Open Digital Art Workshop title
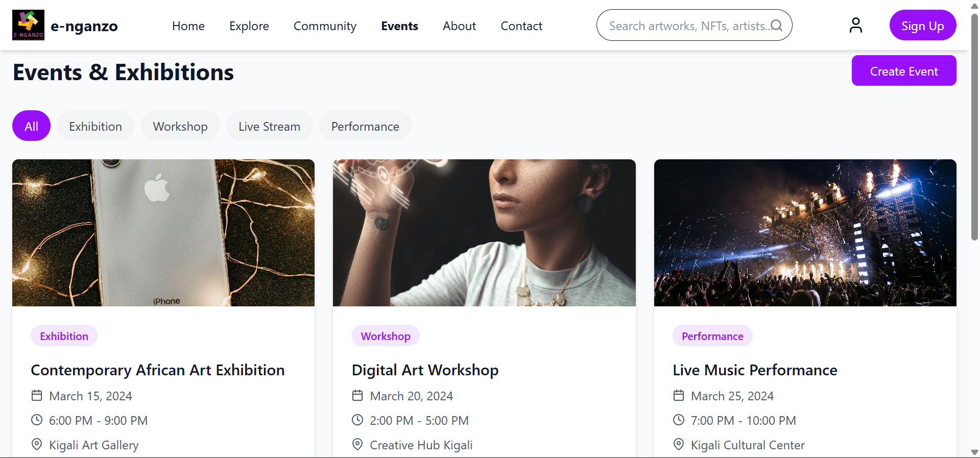The height and width of the screenshot is (458, 980). (x=425, y=370)
